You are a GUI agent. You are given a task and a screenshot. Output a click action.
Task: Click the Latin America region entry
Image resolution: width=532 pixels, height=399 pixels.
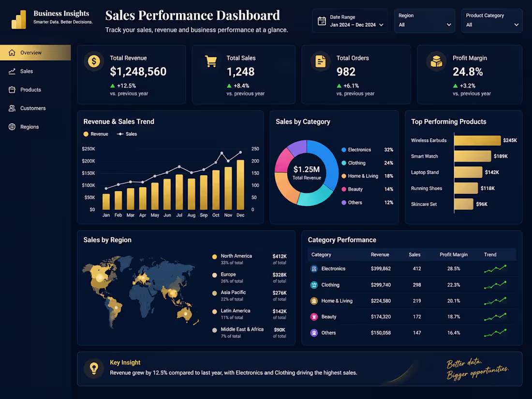(x=250, y=314)
